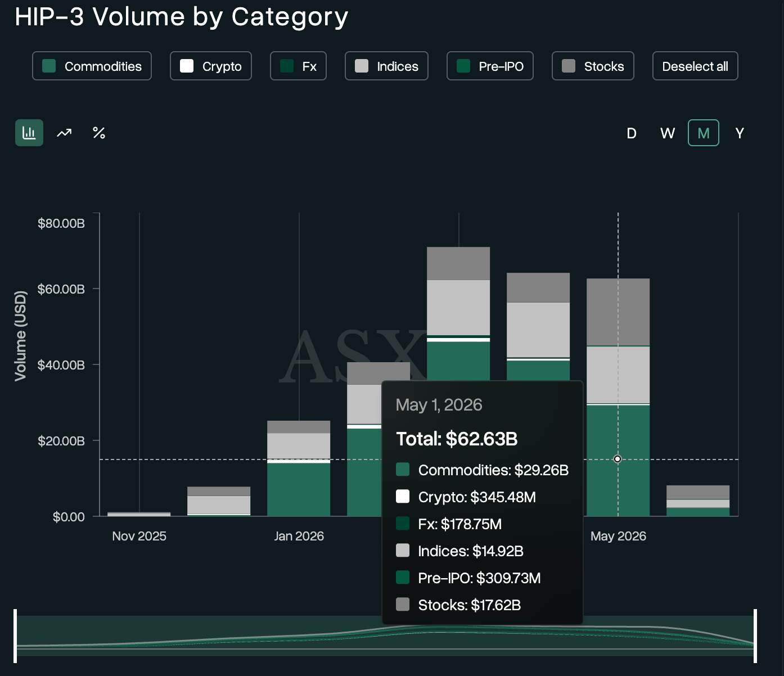Toggle the Stocks category filter
784x676 pixels.
point(593,66)
